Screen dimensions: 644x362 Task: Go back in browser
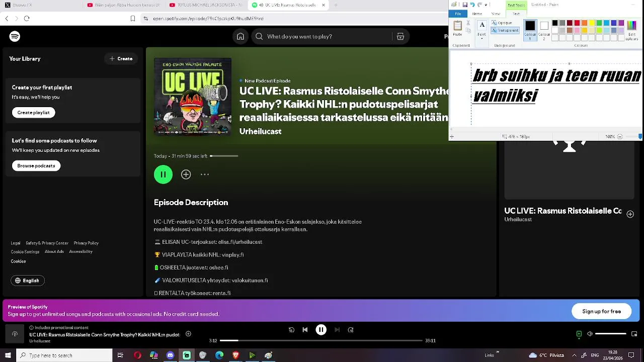click(7, 19)
